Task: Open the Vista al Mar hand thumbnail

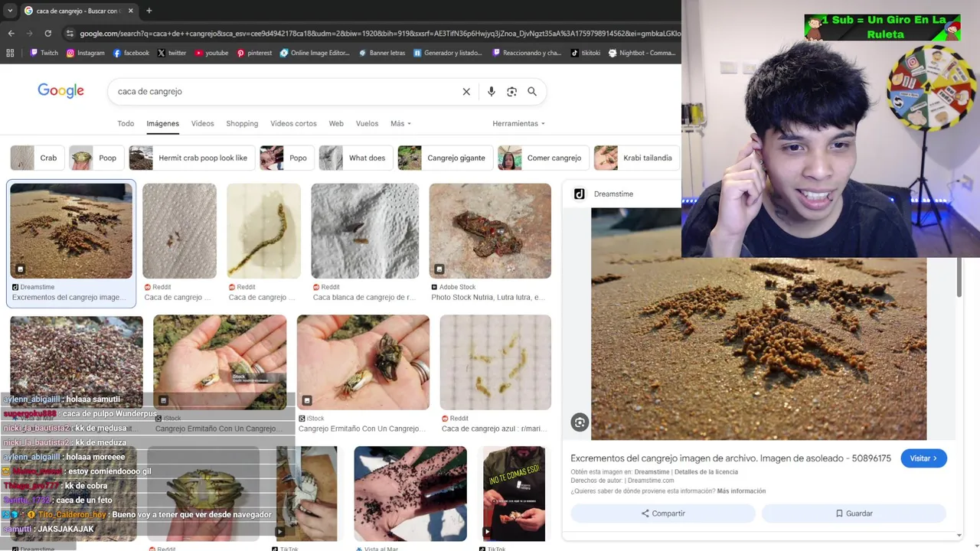Action: tap(410, 494)
